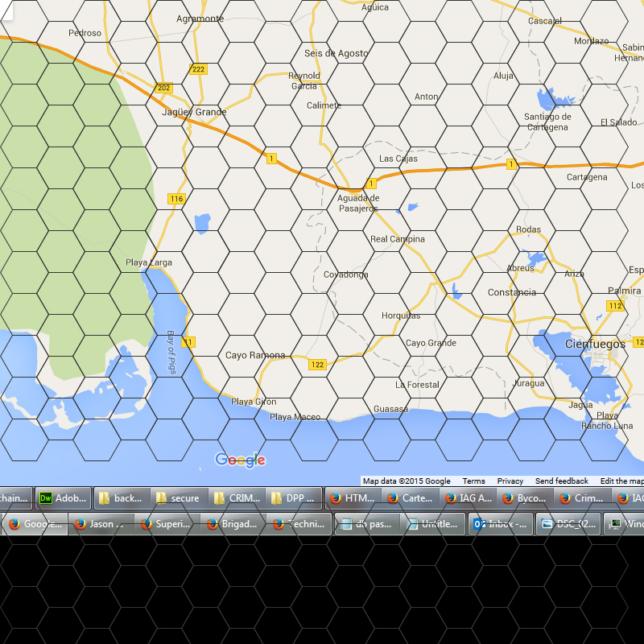
Task: Click the Palmira label
Action: tap(625, 291)
